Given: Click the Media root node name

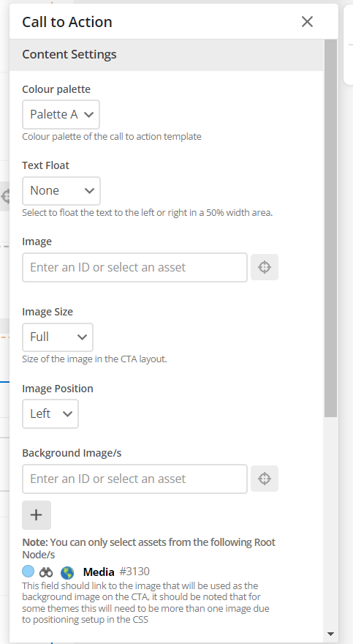Looking at the screenshot, I should pos(99,572).
